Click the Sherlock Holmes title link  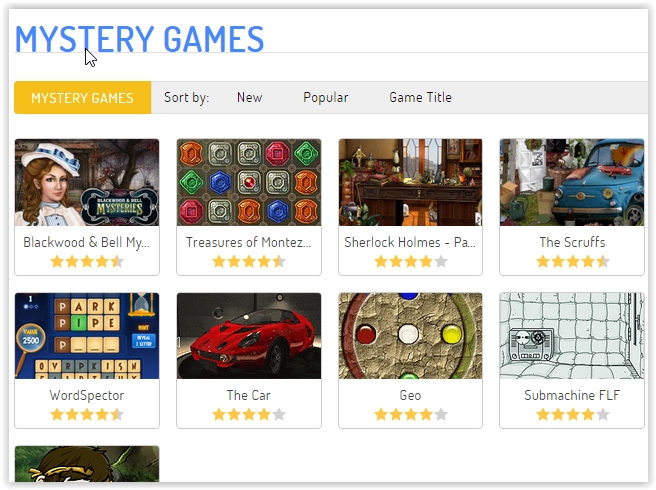[x=410, y=242]
